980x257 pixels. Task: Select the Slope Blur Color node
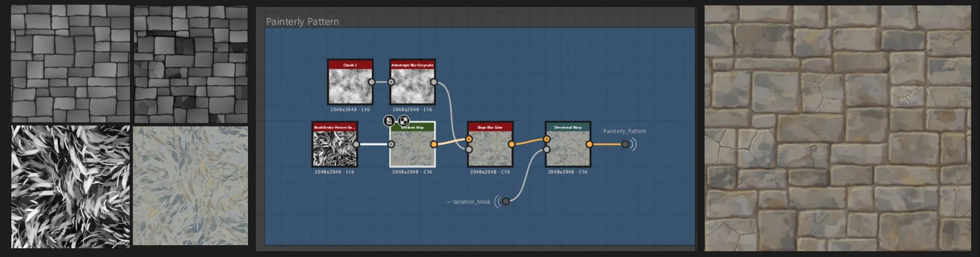click(x=490, y=144)
